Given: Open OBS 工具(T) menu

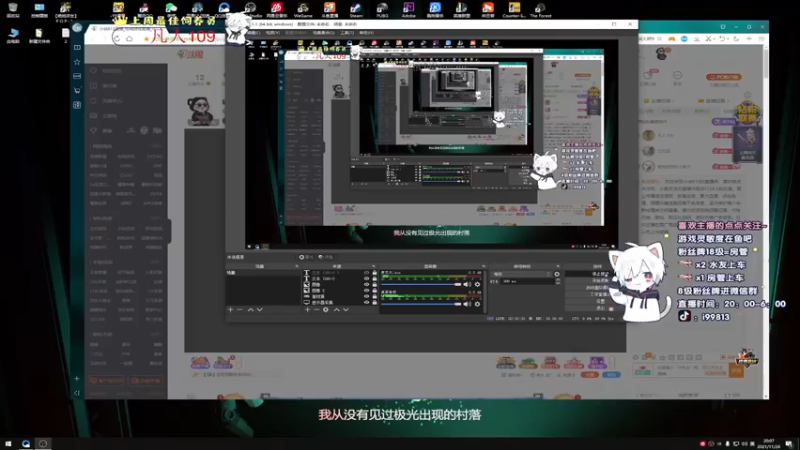Looking at the screenshot, I should pos(347,33).
